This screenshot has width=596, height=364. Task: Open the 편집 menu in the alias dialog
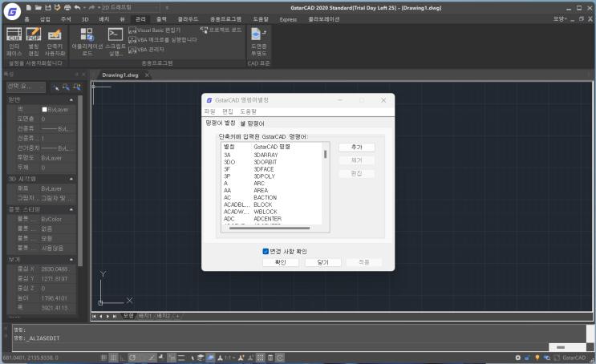227,111
